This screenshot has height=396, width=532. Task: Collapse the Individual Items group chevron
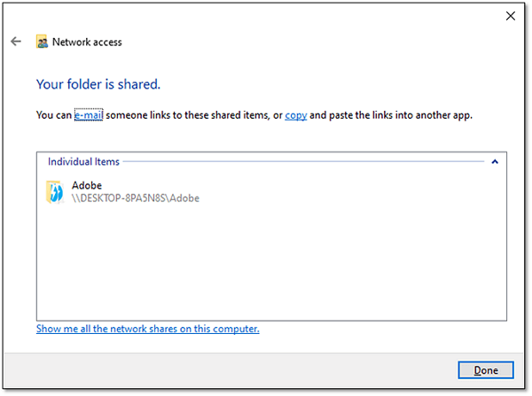point(495,162)
